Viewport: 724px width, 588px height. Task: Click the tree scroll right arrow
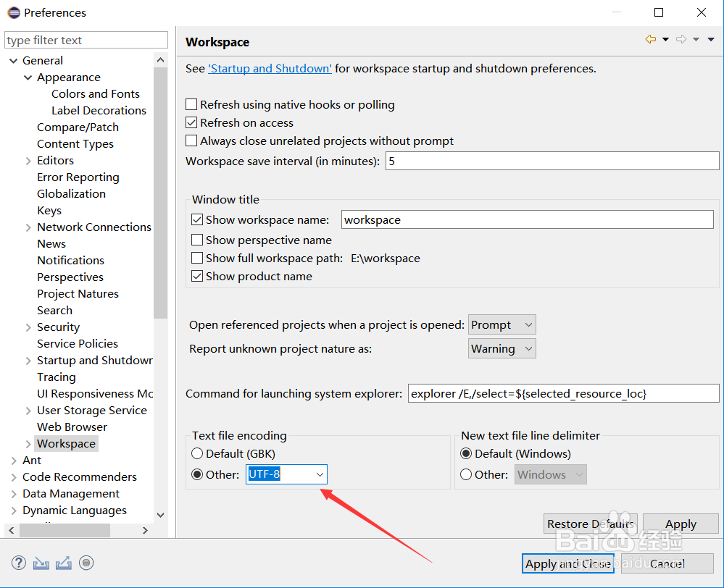pyautogui.click(x=145, y=530)
